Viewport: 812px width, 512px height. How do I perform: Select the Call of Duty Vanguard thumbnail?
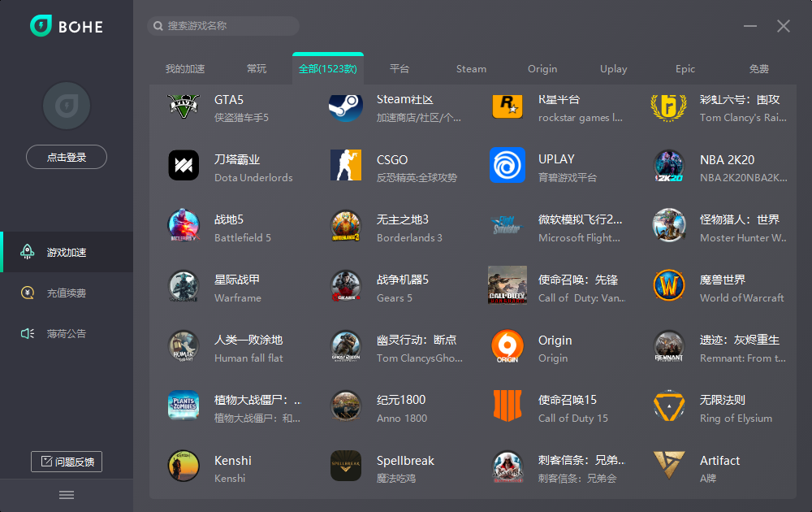pos(507,285)
